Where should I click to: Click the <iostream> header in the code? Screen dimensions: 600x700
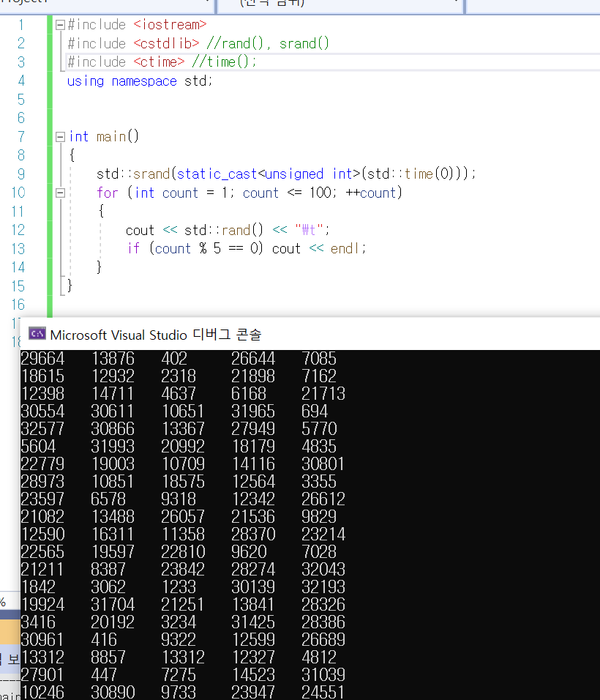(170, 25)
